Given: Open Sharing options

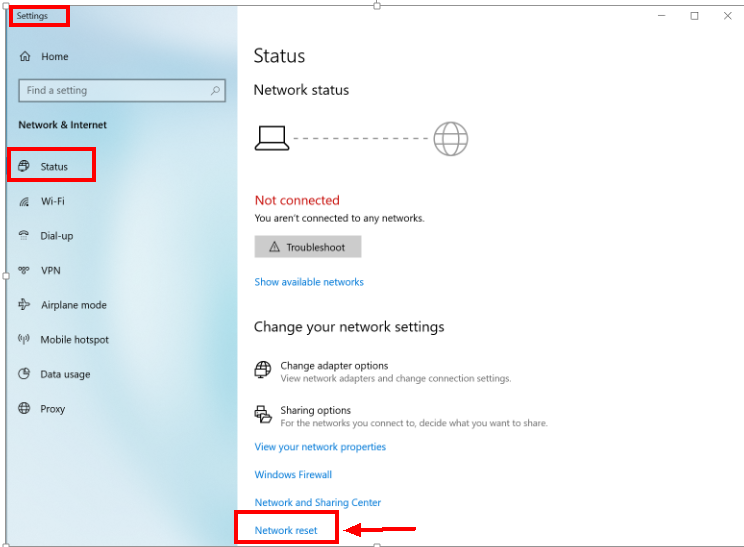Looking at the screenshot, I should coord(315,410).
